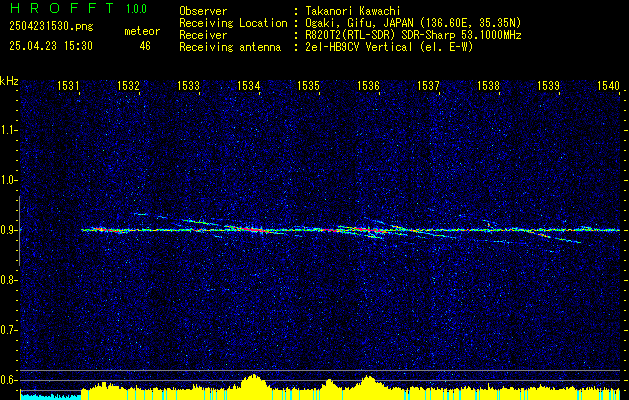Click the date stamp 25.04.23 15:30

click(51, 46)
